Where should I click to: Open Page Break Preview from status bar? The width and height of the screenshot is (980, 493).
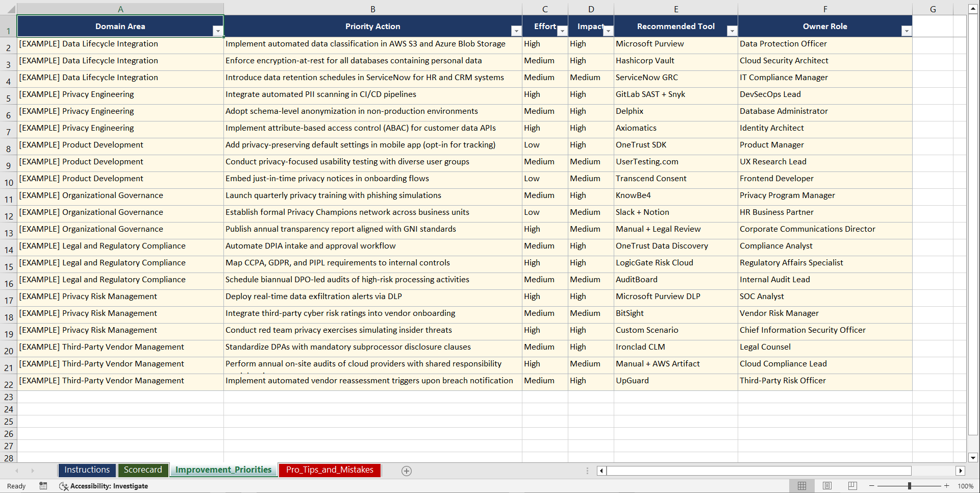tap(852, 486)
